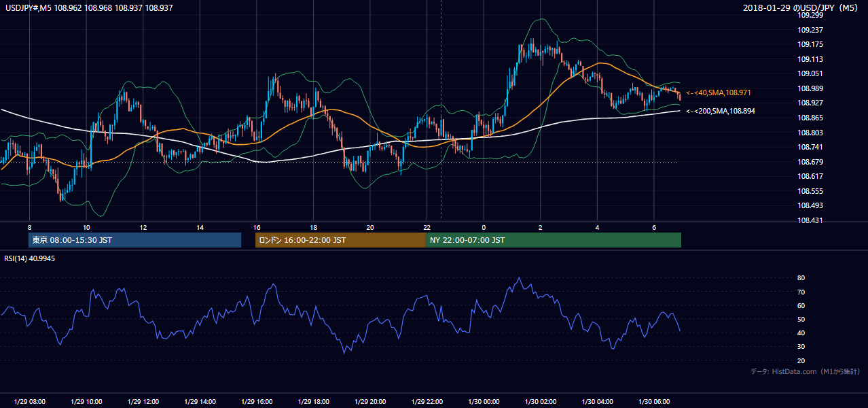Viewport: 868px width, 408px height.
Task: Click price level 108.741 on the axis
Action: (x=810, y=147)
